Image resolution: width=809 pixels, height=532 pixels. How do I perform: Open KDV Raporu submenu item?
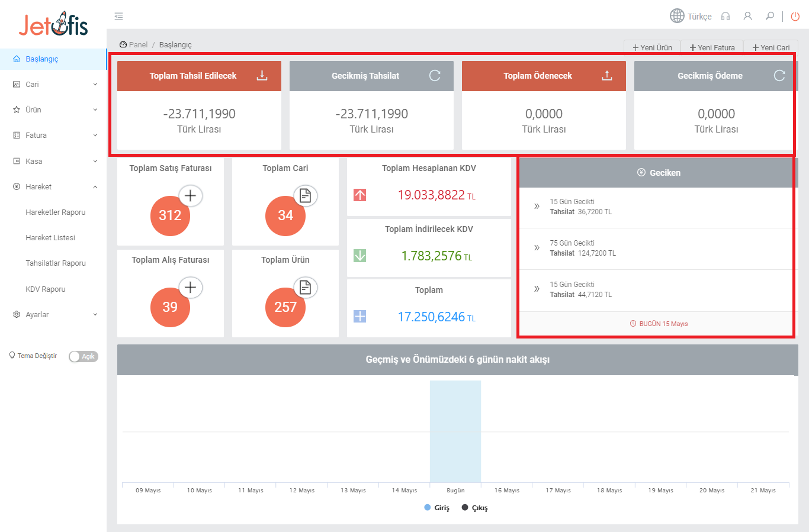point(46,289)
